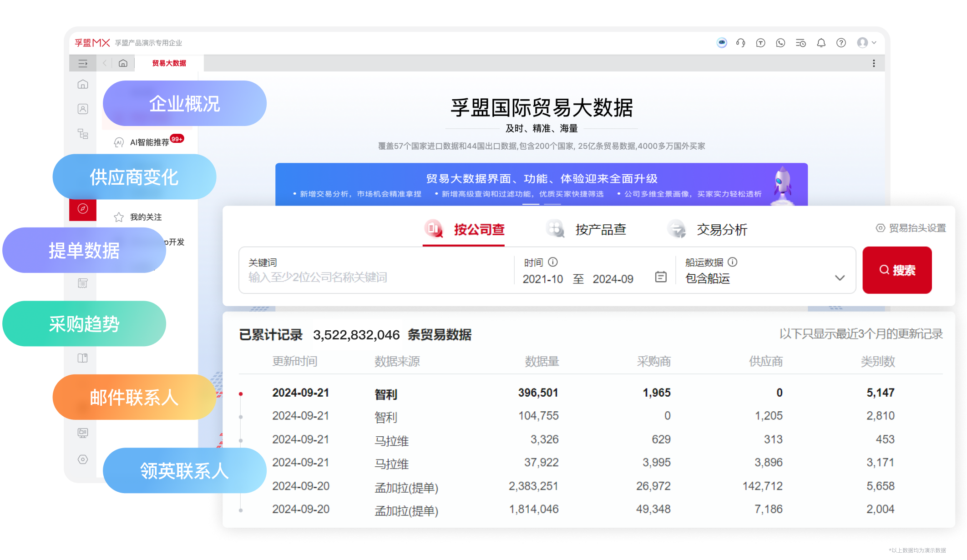
Task: Open the settings gear at the sidebar bottom
Action: tap(83, 460)
